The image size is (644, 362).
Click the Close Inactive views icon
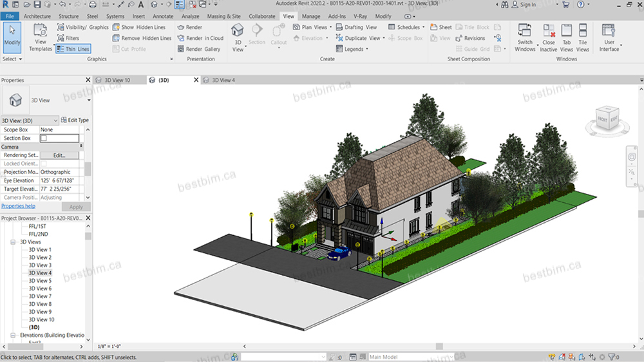(549, 31)
